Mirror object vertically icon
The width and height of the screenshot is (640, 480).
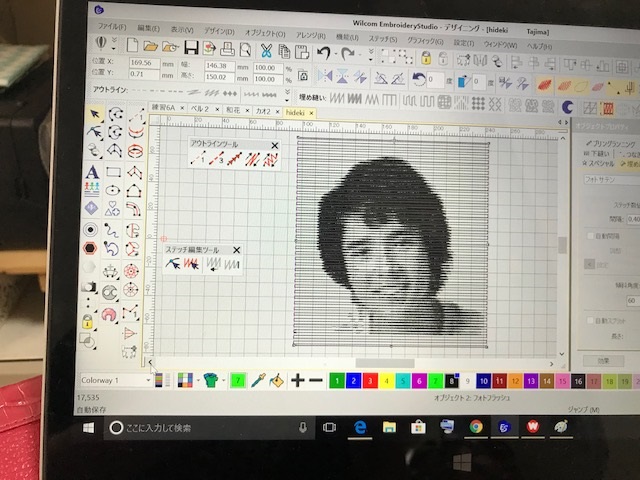(342, 77)
